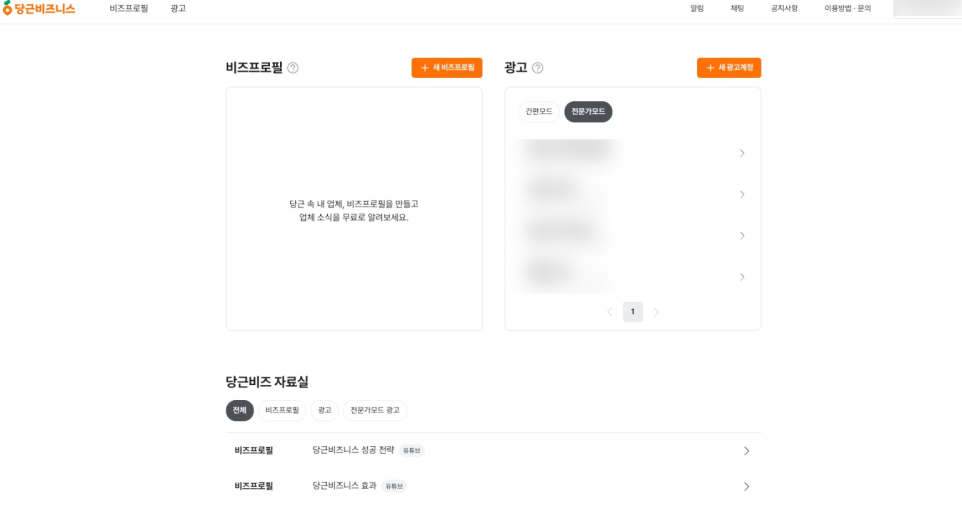
Task: Expand chevron on 당근비즈니스 효과 row
Action: 746,486
